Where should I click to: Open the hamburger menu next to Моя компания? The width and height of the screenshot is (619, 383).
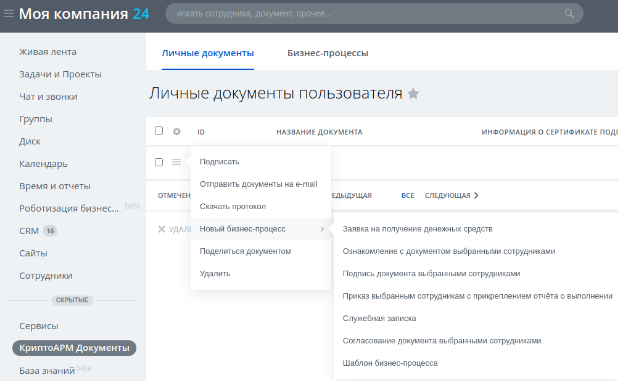tap(9, 14)
